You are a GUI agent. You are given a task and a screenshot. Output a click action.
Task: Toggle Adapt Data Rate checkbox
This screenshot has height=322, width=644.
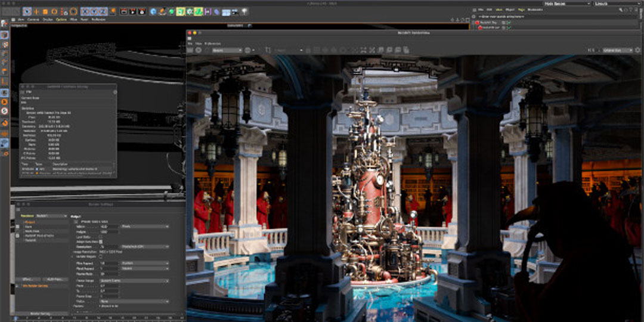(x=101, y=241)
